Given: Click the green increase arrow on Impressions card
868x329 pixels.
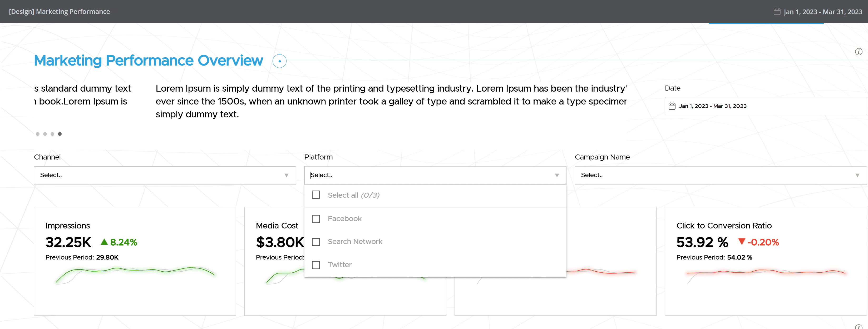Looking at the screenshot, I should pos(104,242).
